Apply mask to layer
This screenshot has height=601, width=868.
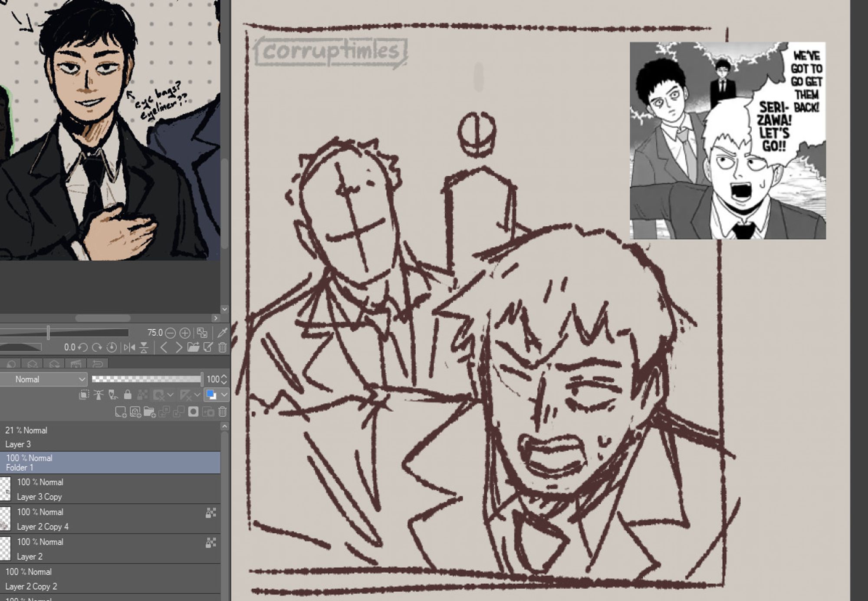[208, 412]
